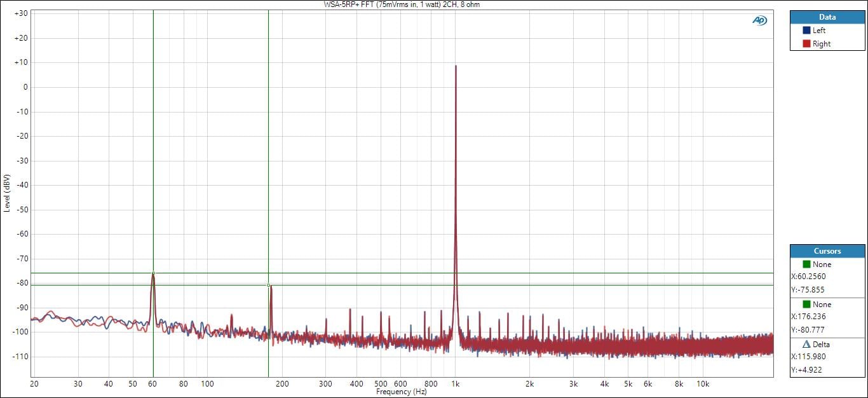The image size is (868, 398).
Task: Click the top of the 1k fundamental peak
Action: click(456, 66)
